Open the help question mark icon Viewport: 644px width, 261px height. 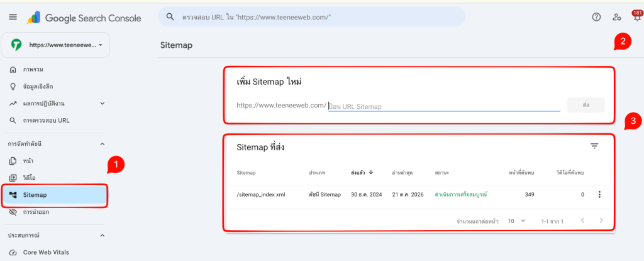[x=596, y=17]
